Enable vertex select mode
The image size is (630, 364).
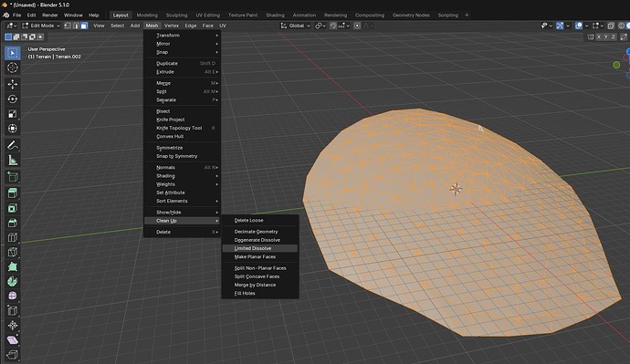pos(67,26)
